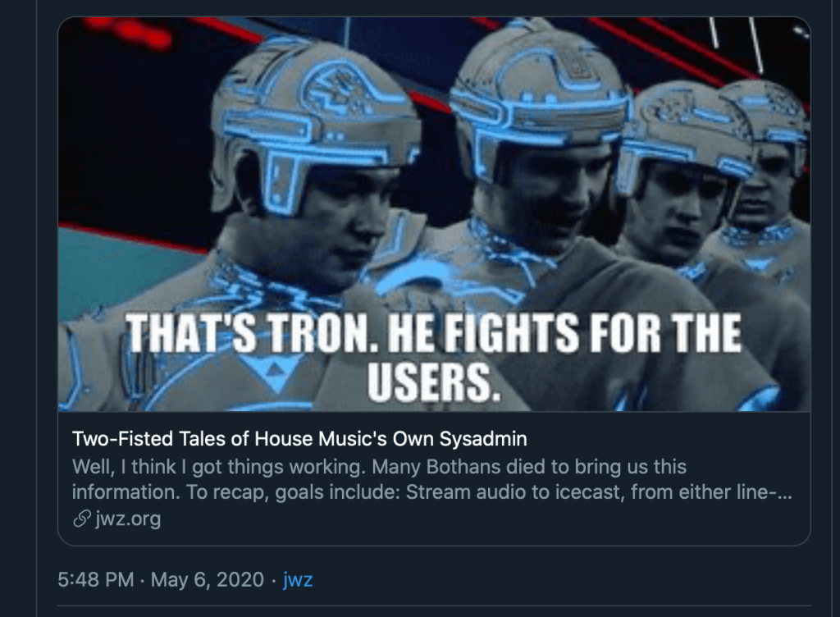840x617 pixels.
Task: Click the red beam in the image's top-left corner
Action: (123, 31)
